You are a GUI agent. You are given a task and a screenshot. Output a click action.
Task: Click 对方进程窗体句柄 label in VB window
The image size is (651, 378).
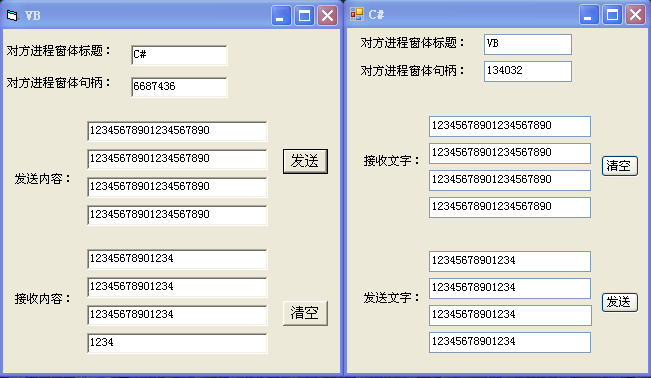tap(59, 83)
